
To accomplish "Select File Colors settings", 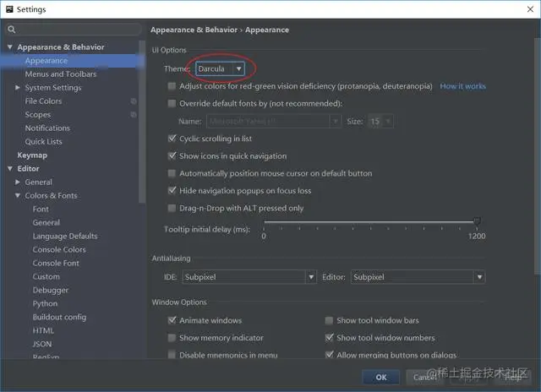I will tap(43, 101).
